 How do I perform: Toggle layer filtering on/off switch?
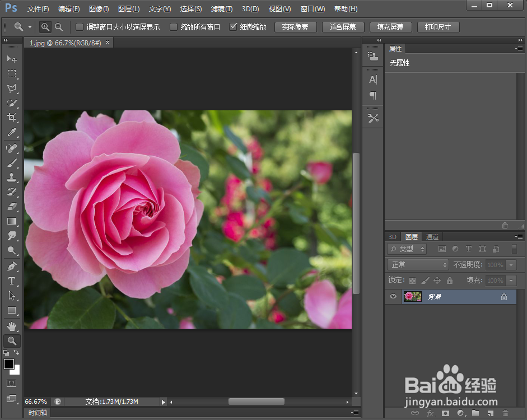514,249
